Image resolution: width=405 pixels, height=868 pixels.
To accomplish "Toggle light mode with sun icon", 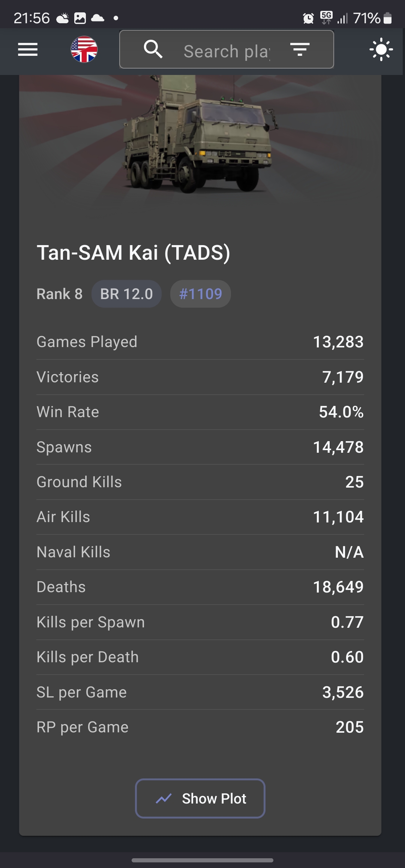I will [x=381, y=49].
